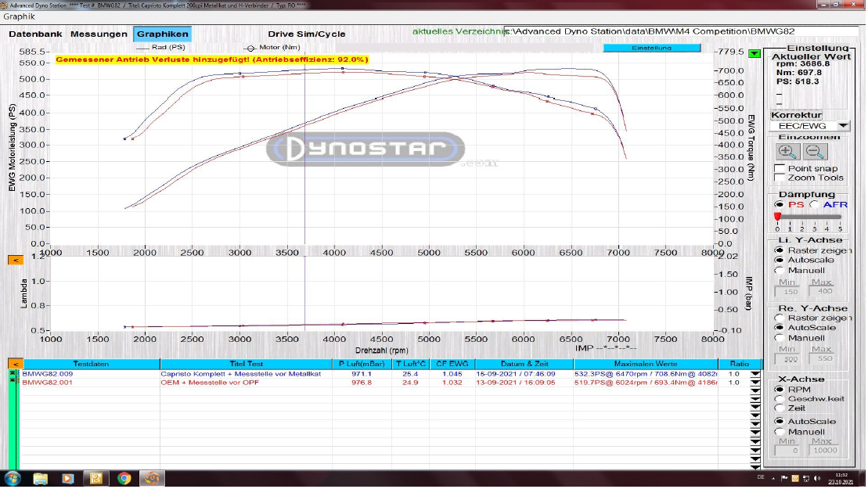Enable the Zoom Tools checkbox
The image size is (868, 489).
tap(780, 178)
